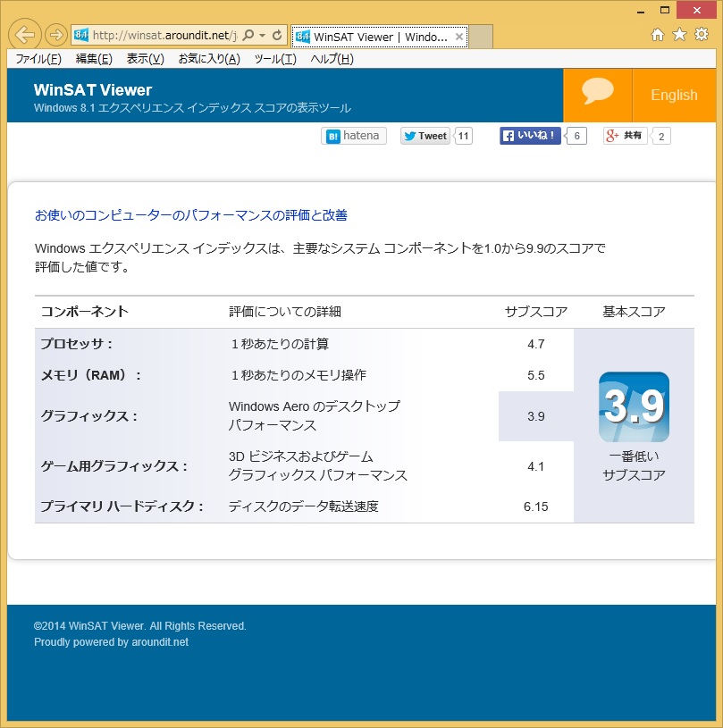Click the processor subscore 4.7
The image size is (723, 728).
pyautogui.click(x=535, y=344)
